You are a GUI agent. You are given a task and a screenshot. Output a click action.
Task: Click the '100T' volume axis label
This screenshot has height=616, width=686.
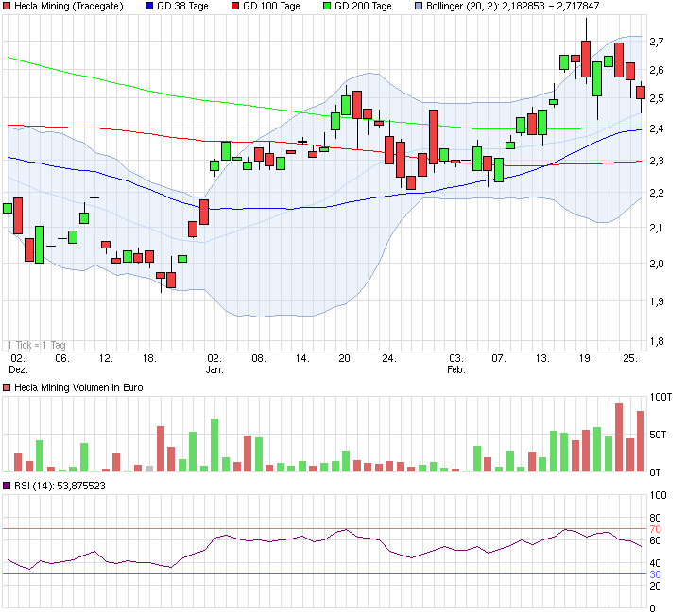point(660,397)
